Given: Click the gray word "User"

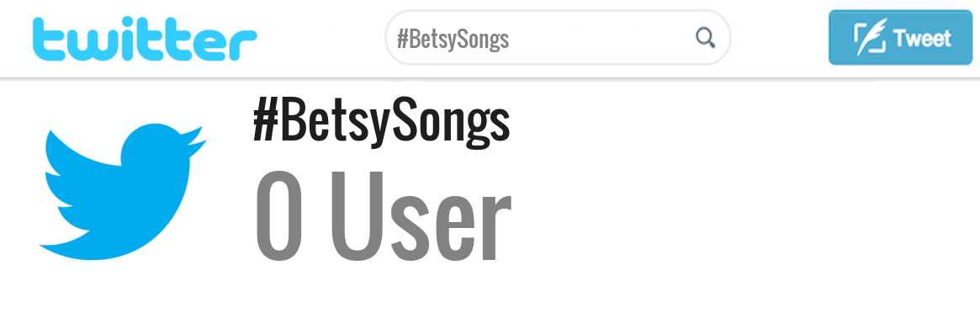Looking at the screenshot, I should coord(421,215).
